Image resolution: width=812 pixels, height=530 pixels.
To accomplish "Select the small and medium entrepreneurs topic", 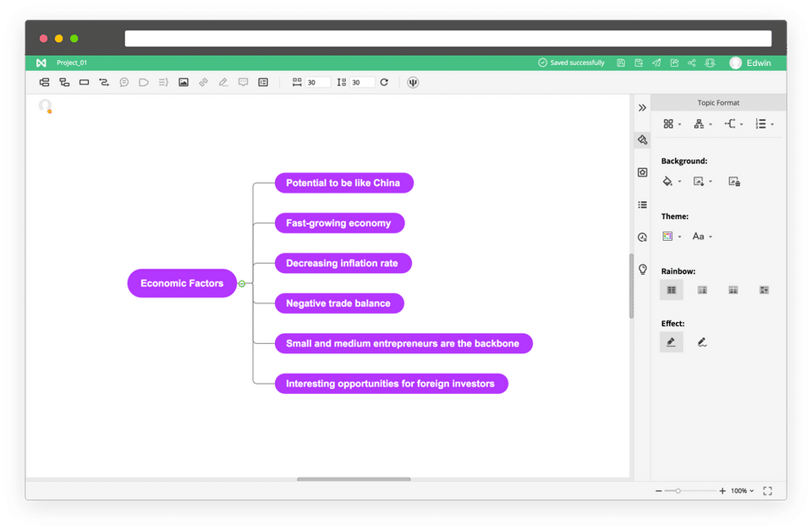I will point(403,344).
